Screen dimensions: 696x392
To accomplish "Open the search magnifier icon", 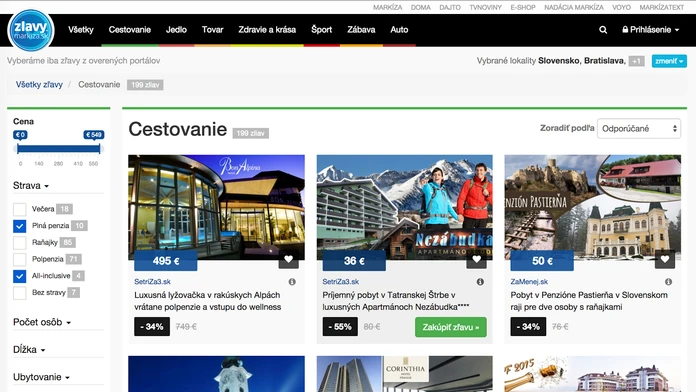I will click(x=603, y=30).
